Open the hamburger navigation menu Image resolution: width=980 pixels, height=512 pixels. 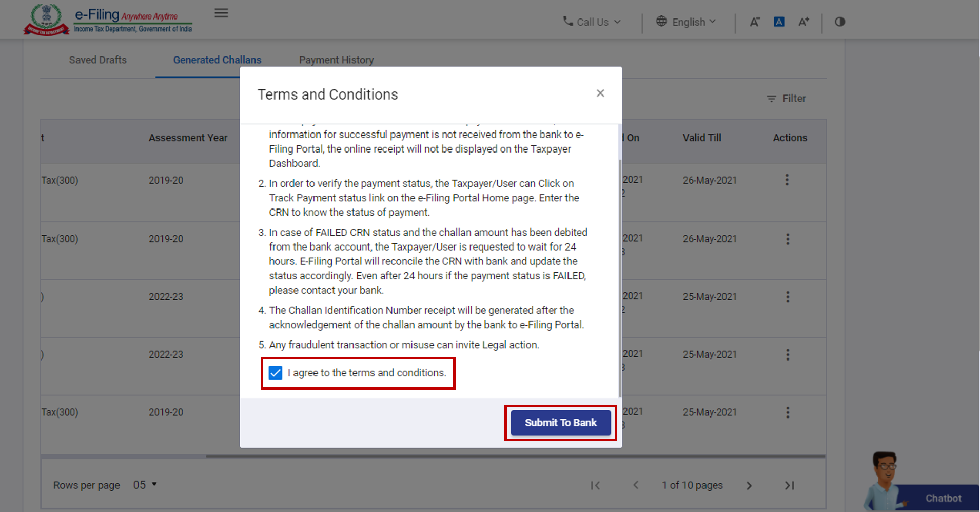[221, 13]
